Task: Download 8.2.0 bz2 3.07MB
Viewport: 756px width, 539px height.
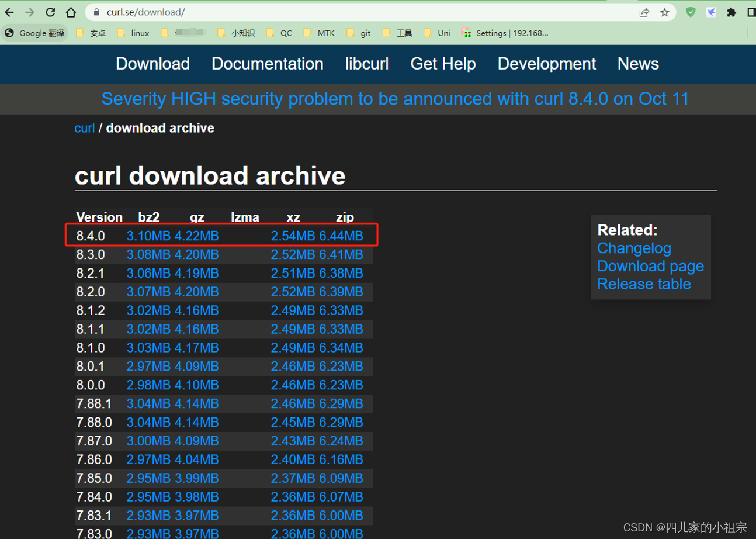Action: [148, 292]
